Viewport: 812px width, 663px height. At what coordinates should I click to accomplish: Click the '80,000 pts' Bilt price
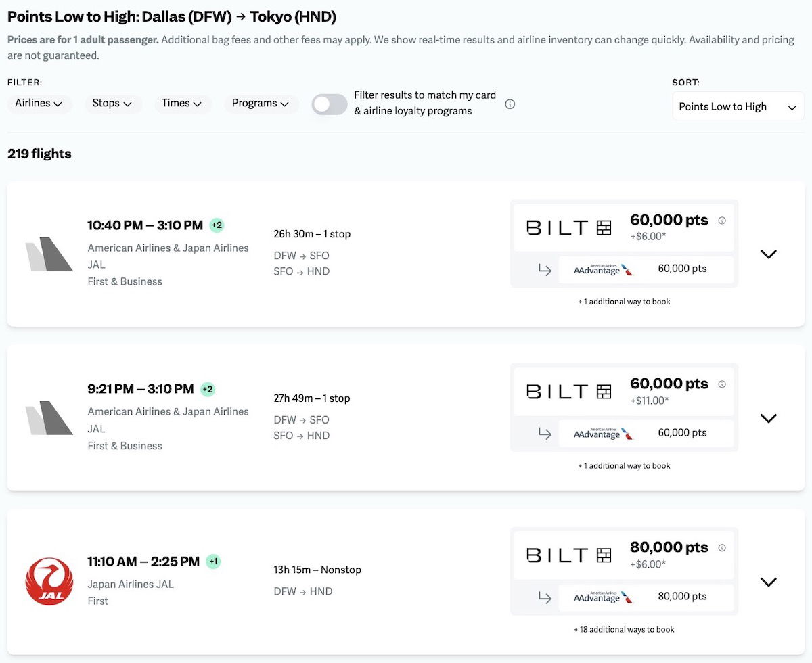coord(669,547)
